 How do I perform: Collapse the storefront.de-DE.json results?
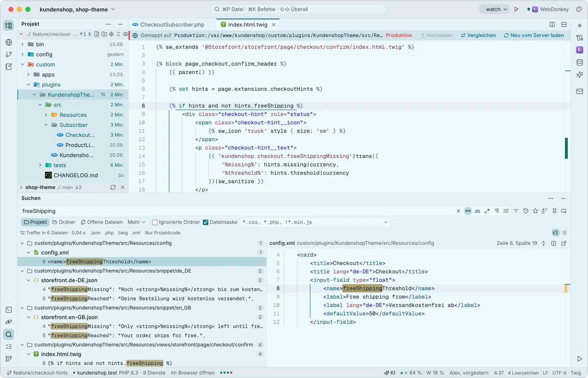coord(29,280)
